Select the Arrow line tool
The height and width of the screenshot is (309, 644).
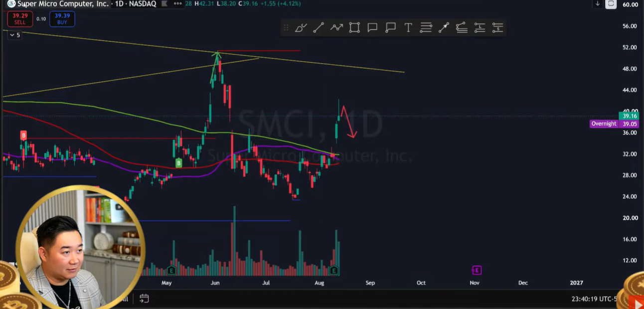(x=444, y=28)
